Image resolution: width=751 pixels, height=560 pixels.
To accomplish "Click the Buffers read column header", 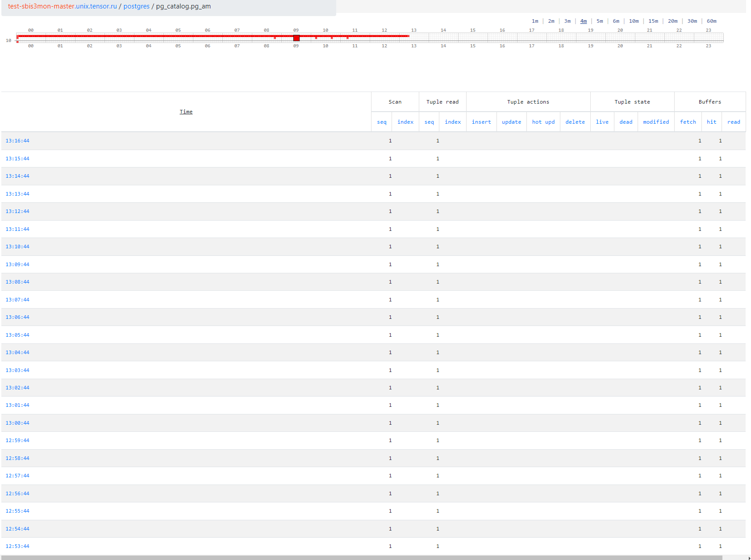I will coord(734,122).
